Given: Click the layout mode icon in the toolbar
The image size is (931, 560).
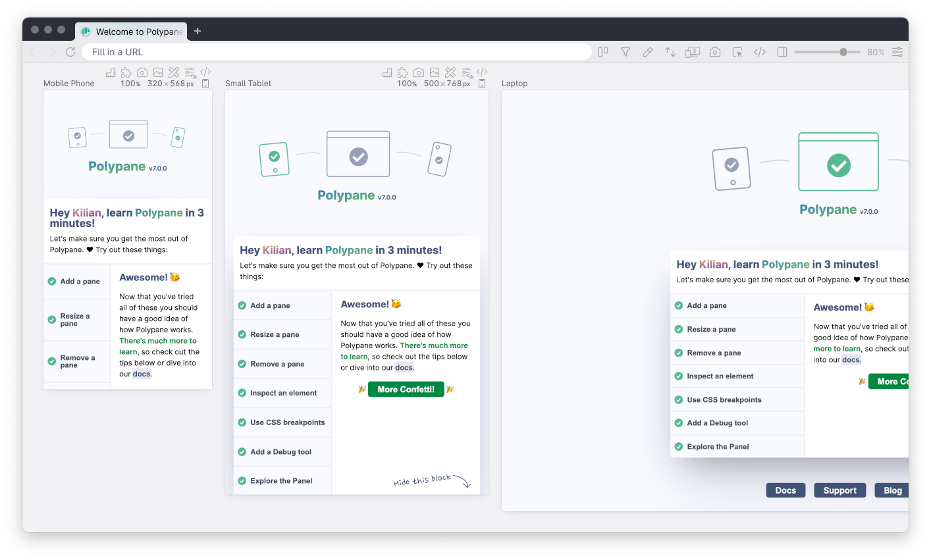Looking at the screenshot, I should point(603,52).
